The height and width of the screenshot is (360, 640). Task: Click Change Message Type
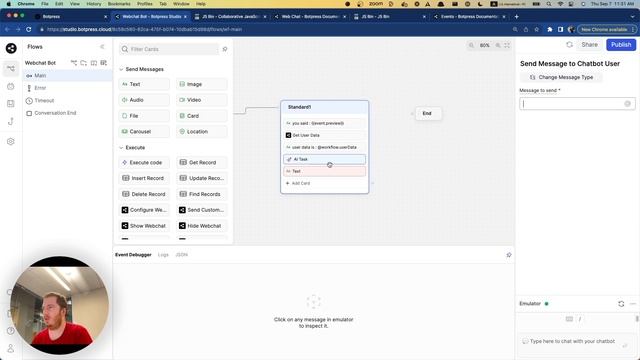point(561,77)
